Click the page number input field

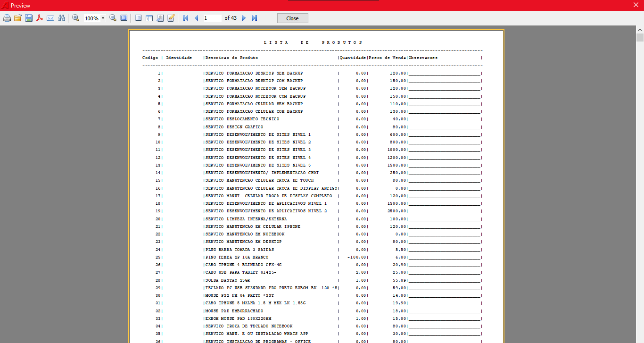pos(212,18)
